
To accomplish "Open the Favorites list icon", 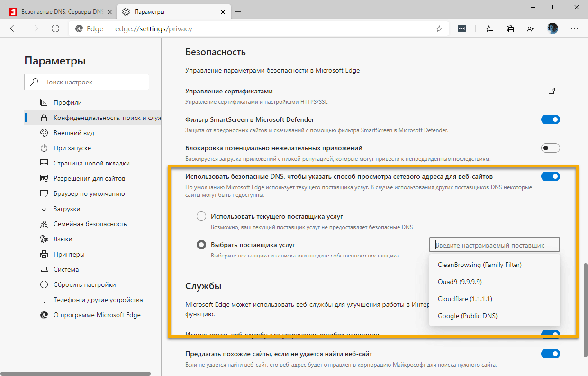I will (489, 28).
